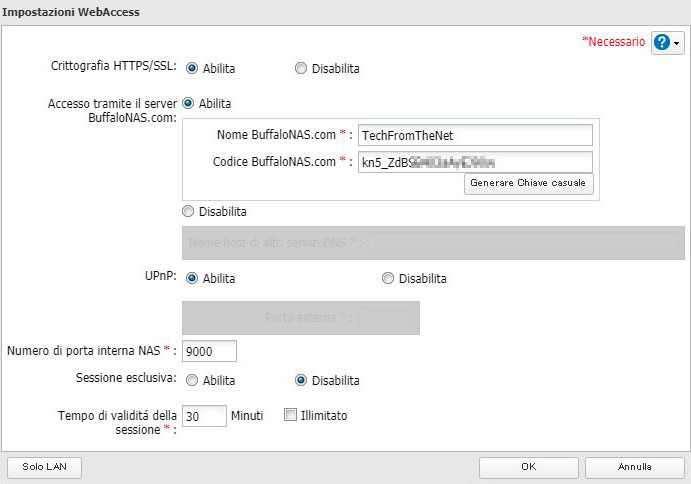Screen dimensions: 691x484
Task: Confirm settings with the OK button
Action: tap(528, 466)
